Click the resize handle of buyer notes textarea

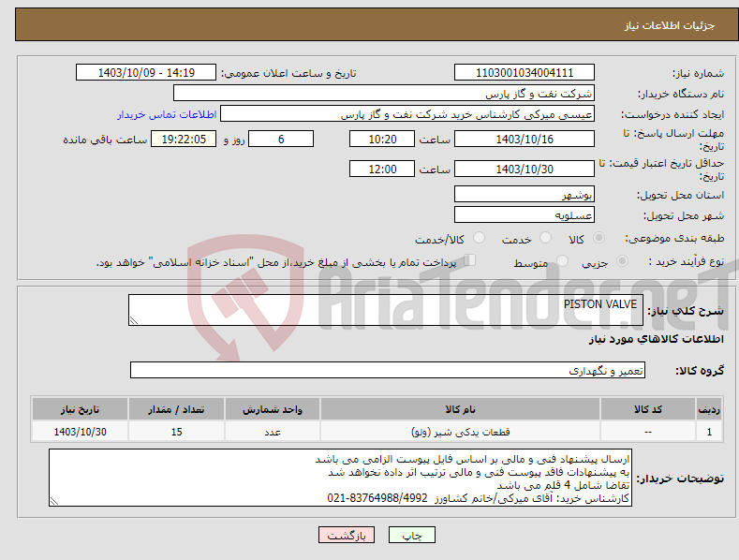point(54,502)
